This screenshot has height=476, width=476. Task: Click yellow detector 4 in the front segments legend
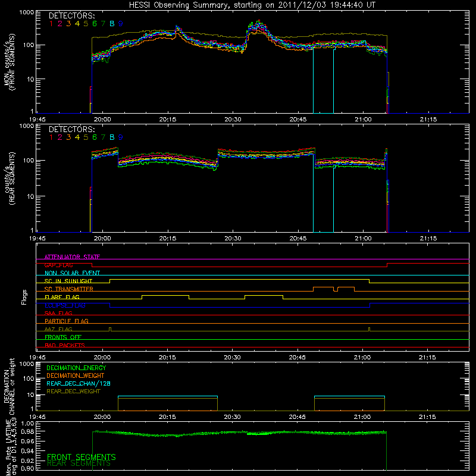[x=77, y=24]
